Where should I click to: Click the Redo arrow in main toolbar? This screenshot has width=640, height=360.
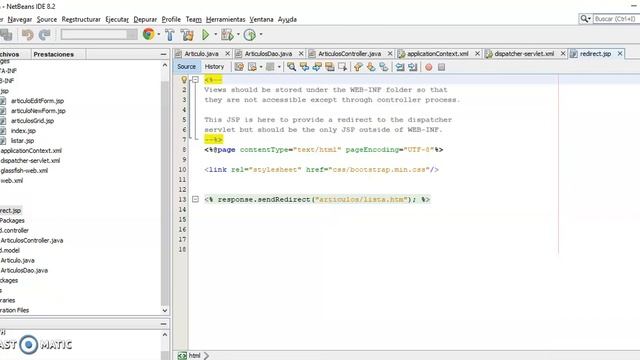[x=44, y=35]
